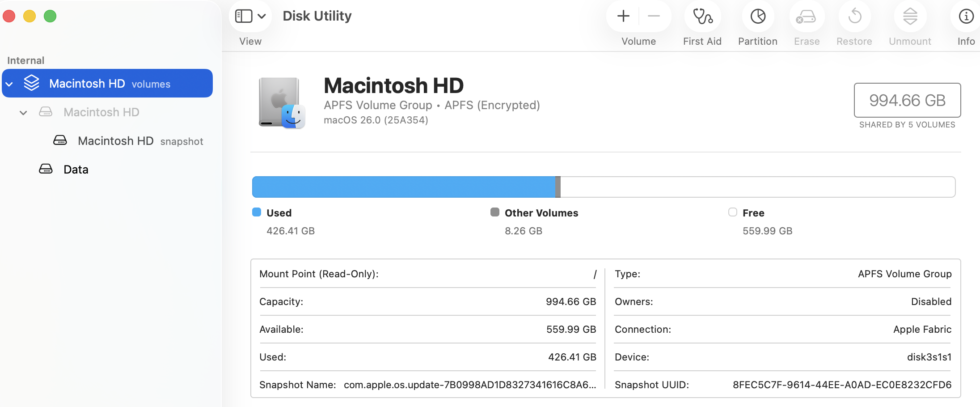
Task: Click the Data volume drive icon
Action: [46, 169]
